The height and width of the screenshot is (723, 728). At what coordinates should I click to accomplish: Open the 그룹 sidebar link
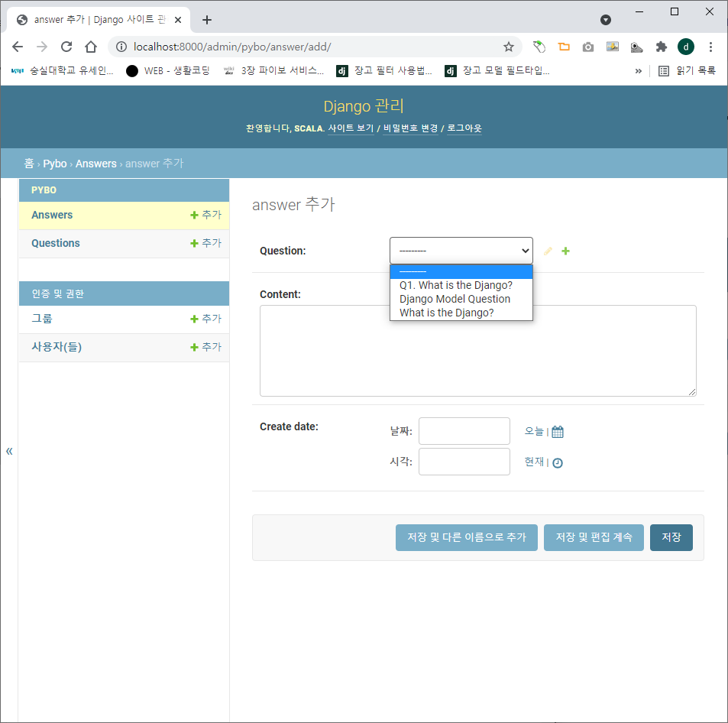[42, 319]
